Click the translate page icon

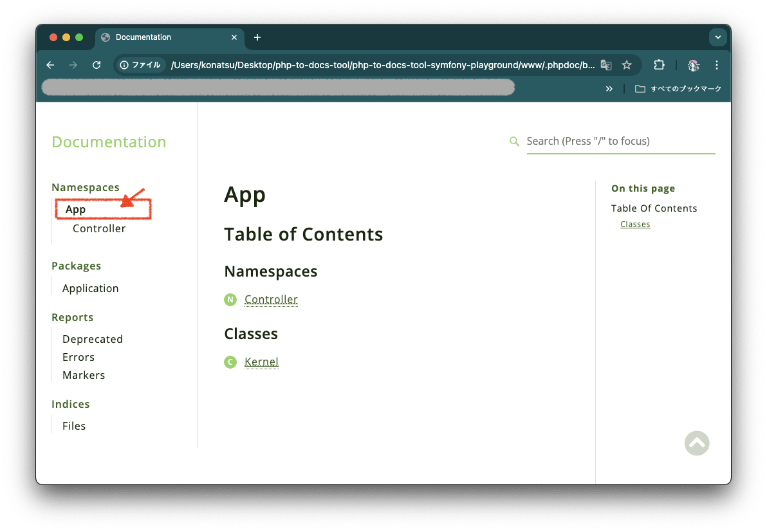pyautogui.click(x=606, y=65)
